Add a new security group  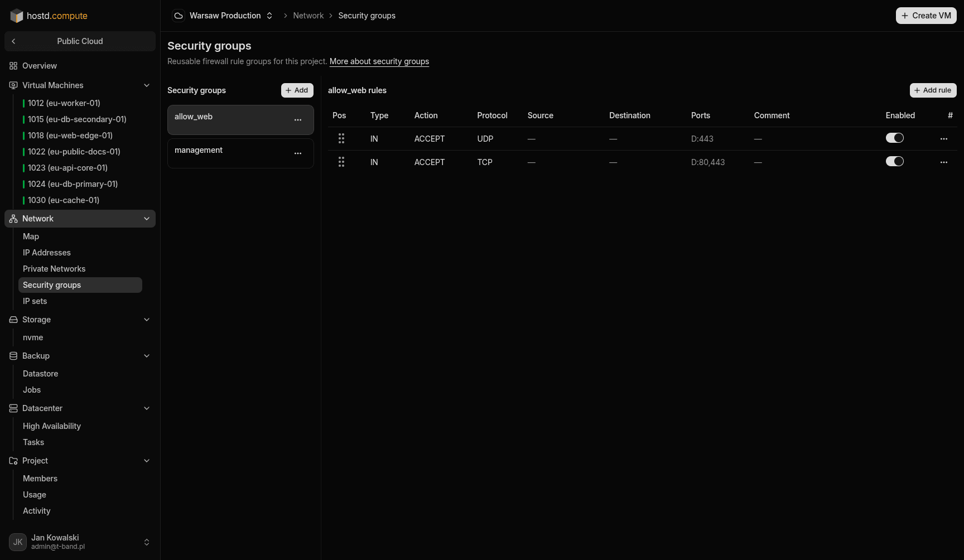pos(297,90)
